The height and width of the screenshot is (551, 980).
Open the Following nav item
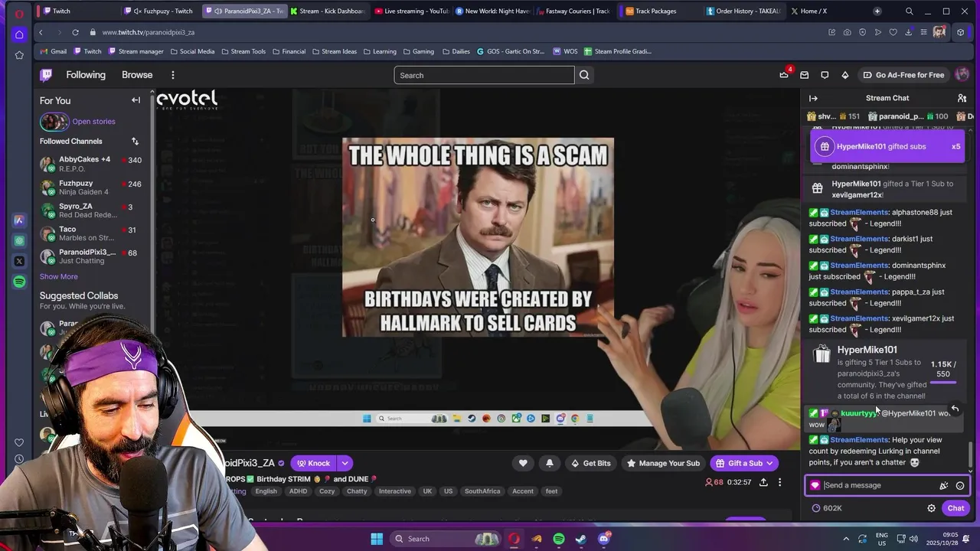(86, 75)
